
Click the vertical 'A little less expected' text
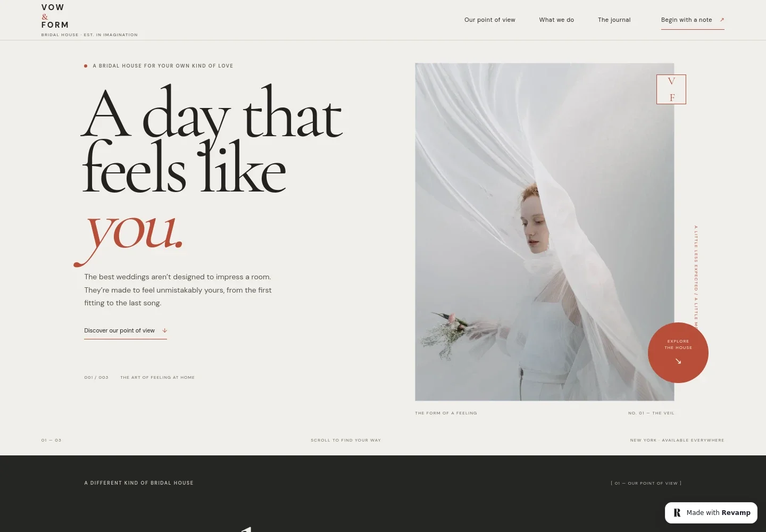[x=696, y=277]
